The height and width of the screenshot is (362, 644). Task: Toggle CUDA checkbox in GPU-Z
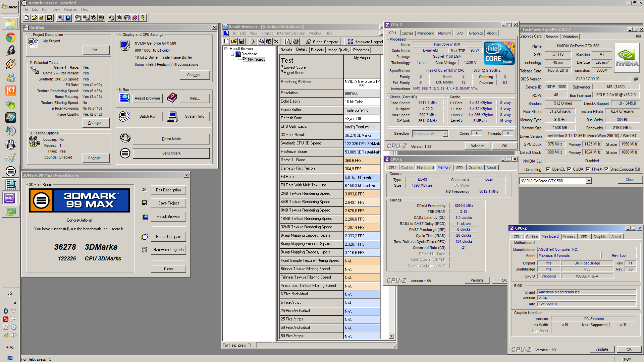click(569, 169)
